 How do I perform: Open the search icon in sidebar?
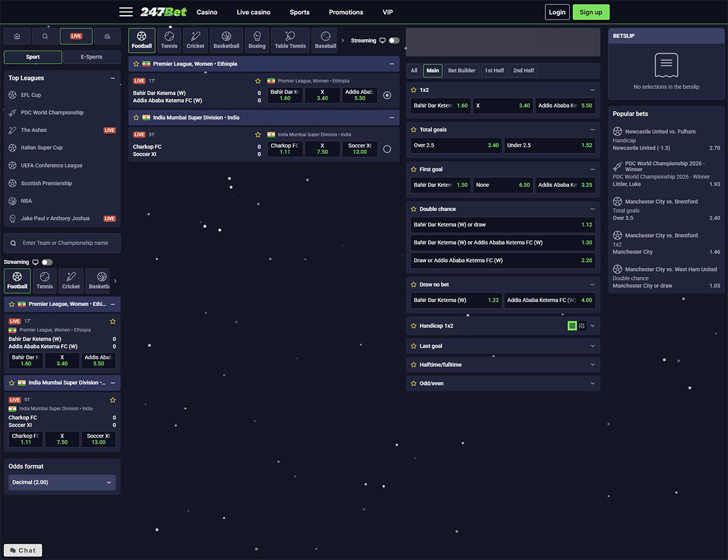[45, 36]
